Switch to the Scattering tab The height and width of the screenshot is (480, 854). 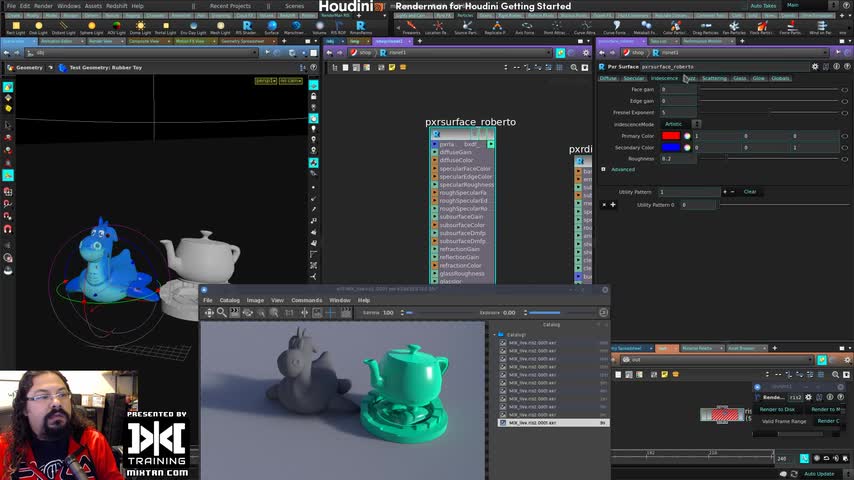click(714, 78)
